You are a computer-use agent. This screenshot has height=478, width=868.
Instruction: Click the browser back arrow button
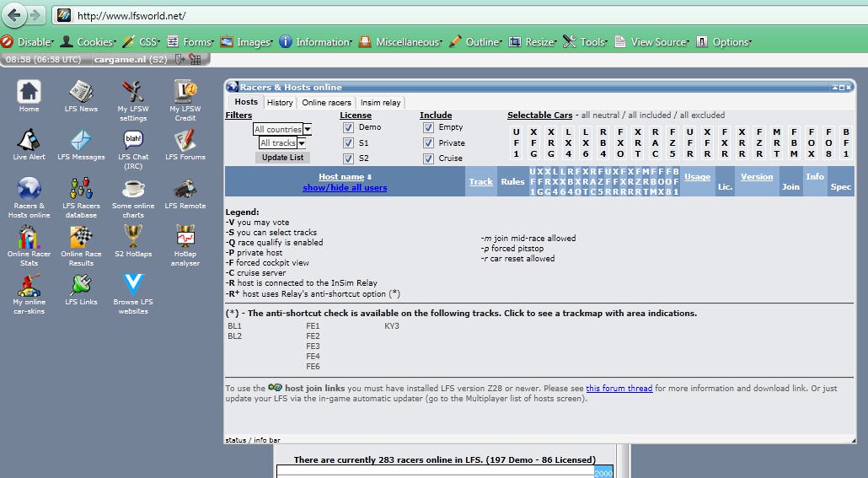point(14,15)
